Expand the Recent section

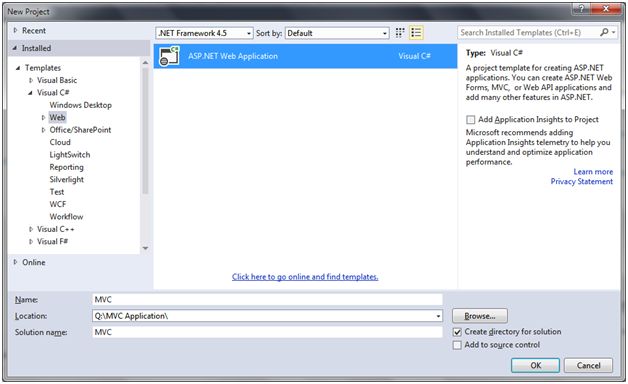pyautogui.click(x=15, y=30)
